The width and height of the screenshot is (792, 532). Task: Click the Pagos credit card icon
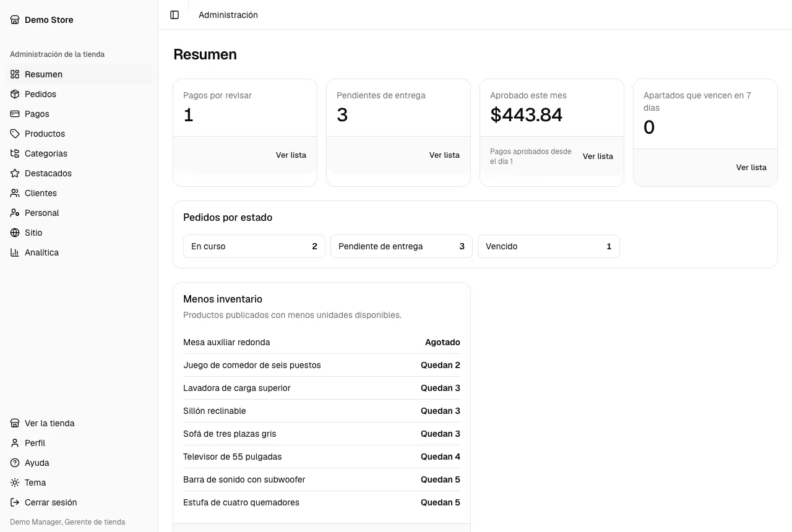(15, 114)
